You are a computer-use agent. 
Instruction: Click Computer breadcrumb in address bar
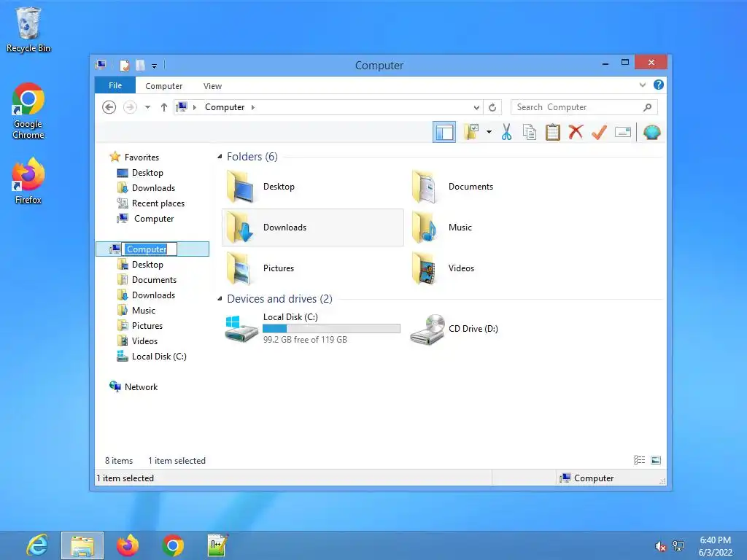click(x=225, y=107)
